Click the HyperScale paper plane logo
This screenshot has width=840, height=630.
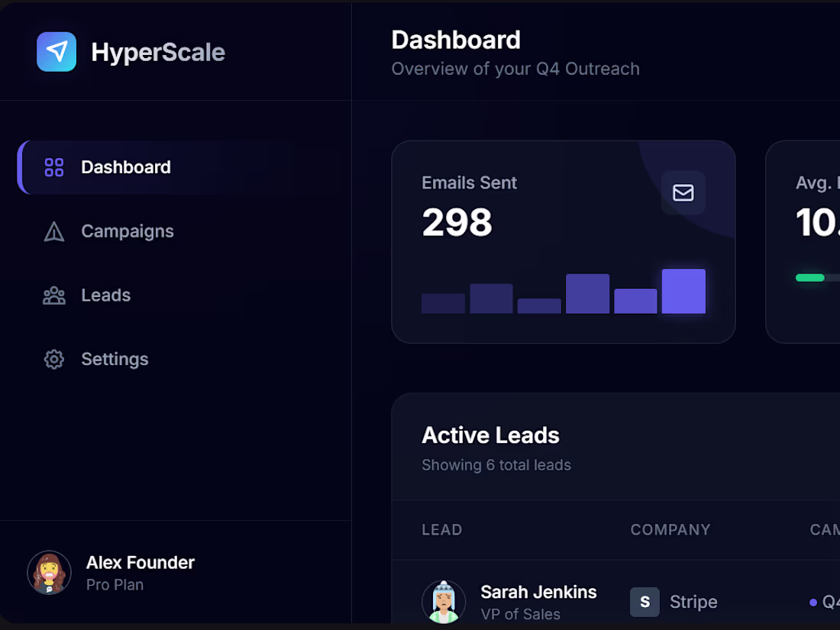(57, 52)
